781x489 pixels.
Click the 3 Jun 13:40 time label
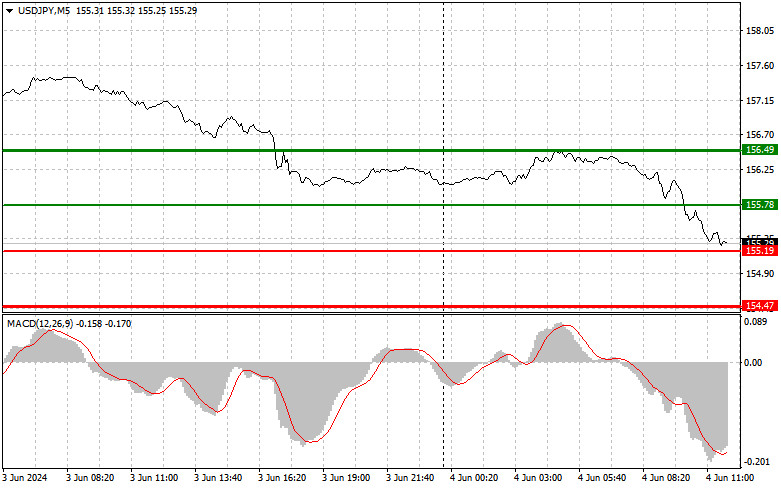[x=218, y=478]
